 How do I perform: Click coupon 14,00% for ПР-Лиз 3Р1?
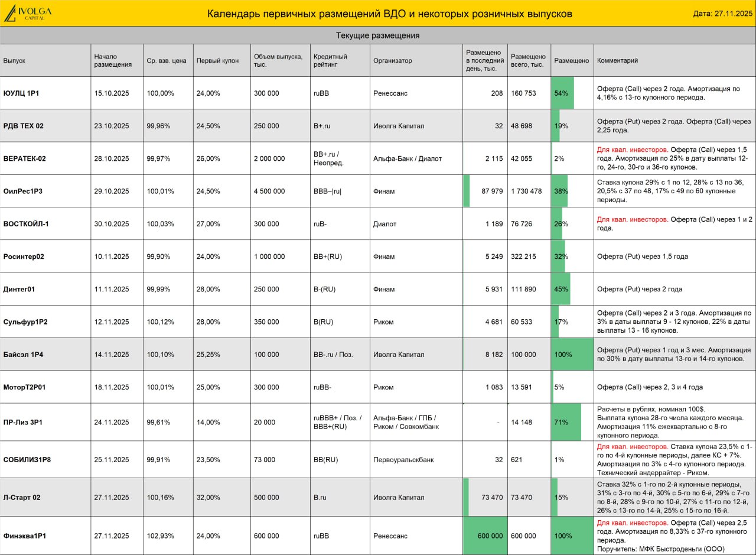click(x=208, y=422)
